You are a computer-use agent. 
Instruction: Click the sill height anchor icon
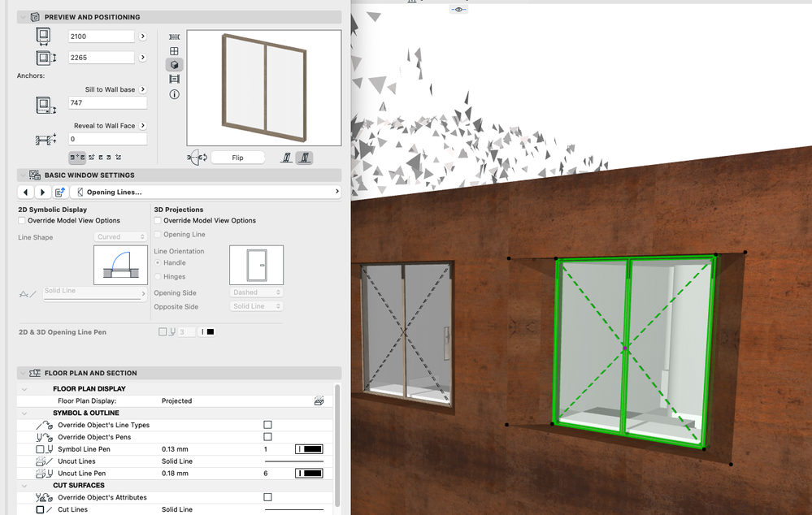pyautogui.click(x=46, y=105)
